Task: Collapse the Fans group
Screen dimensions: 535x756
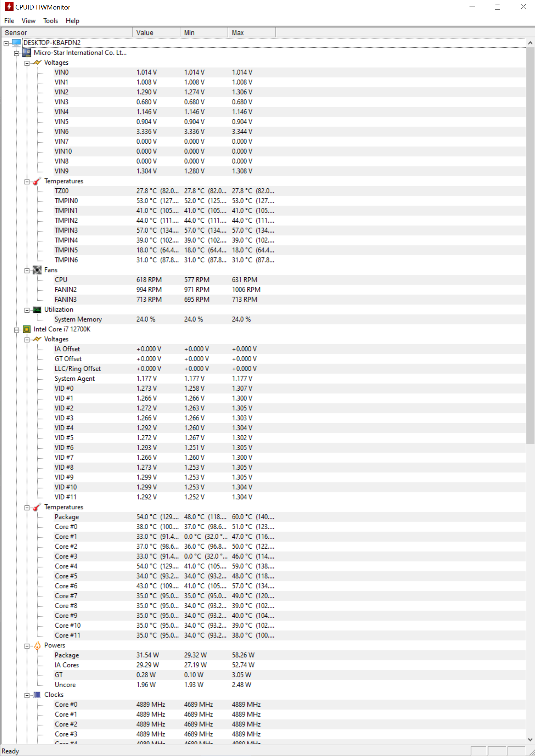Action: coord(27,271)
